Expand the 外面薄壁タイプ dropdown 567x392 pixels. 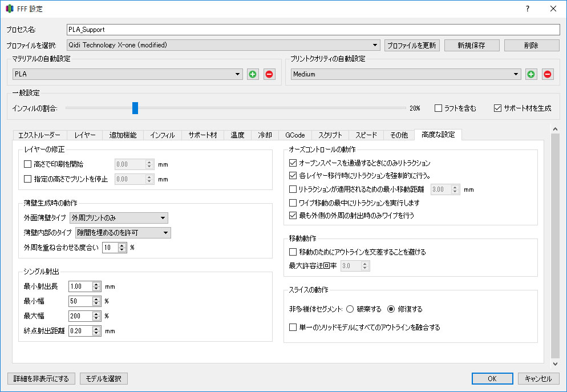click(x=119, y=217)
